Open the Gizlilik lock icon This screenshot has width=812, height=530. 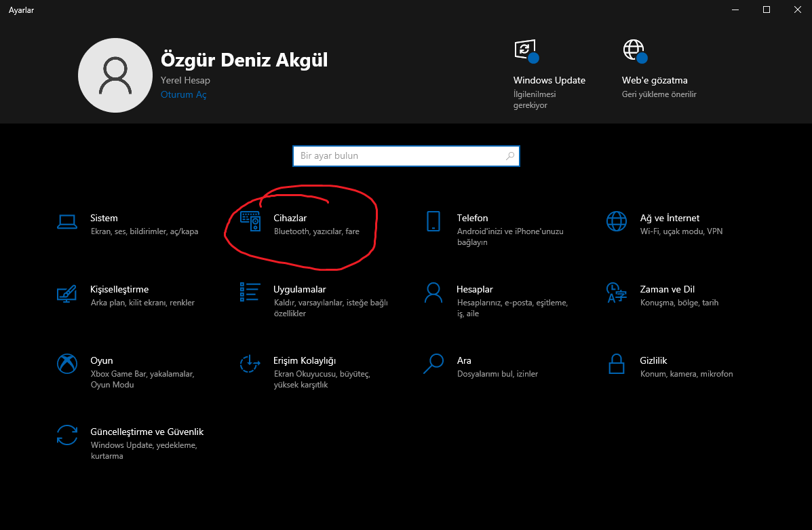616,364
